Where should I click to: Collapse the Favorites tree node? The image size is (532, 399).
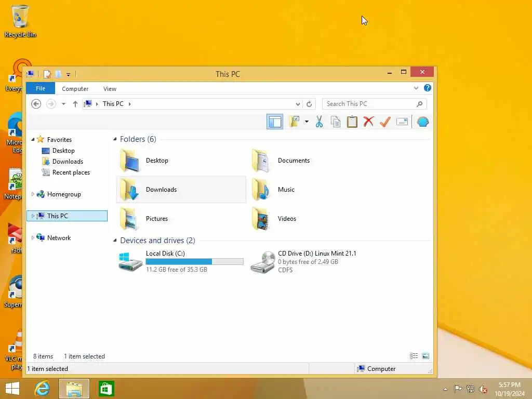(x=33, y=139)
